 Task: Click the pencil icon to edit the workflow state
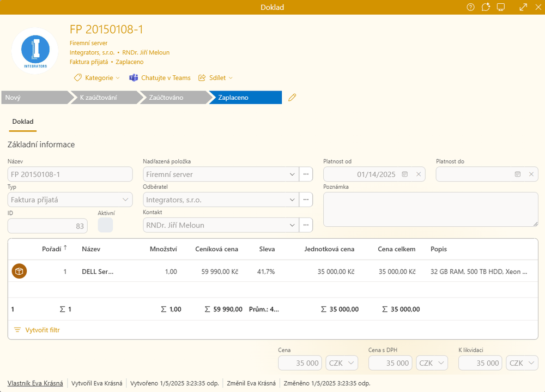[x=292, y=98]
